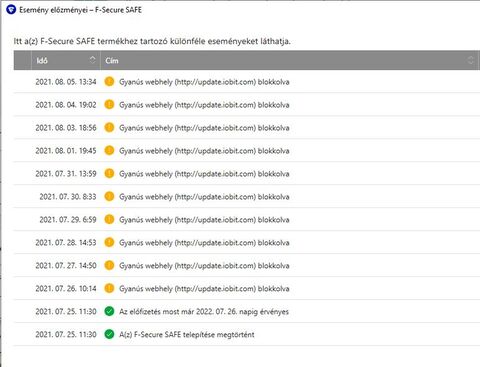Click warning icon for 2021. 08. 03. 18:56 event

tap(109, 127)
